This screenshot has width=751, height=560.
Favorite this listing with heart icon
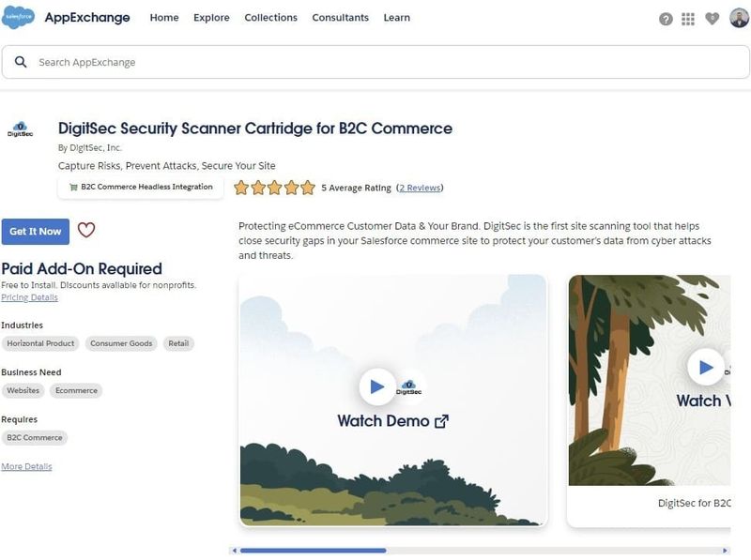click(x=86, y=230)
